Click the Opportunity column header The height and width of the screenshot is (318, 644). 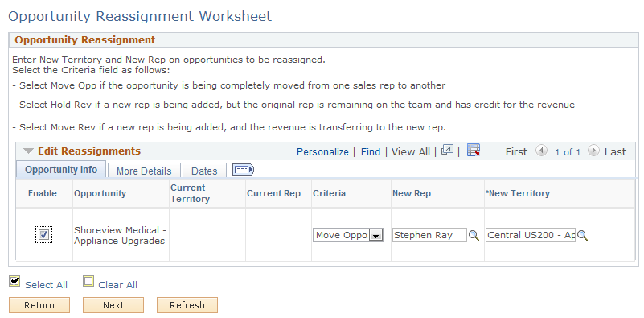point(100,193)
